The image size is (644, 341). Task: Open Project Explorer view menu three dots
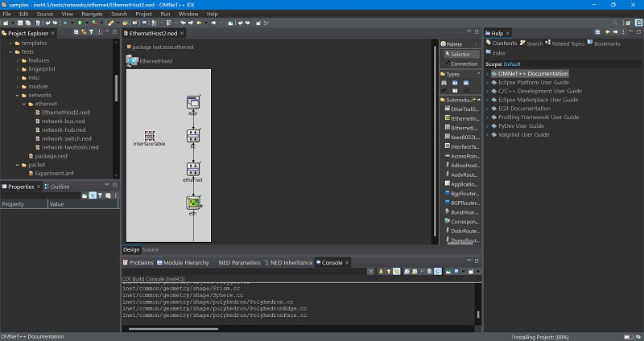[99, 32]
